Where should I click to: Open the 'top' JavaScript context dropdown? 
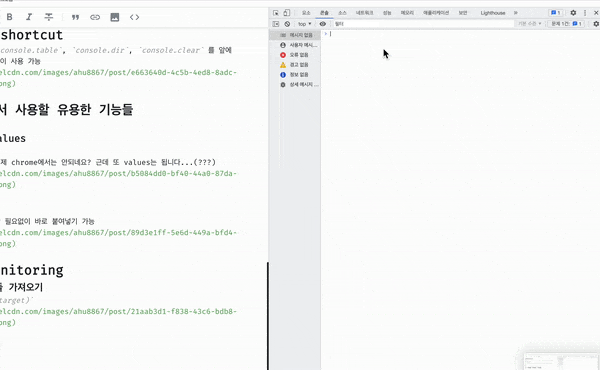tap(305, 24)
